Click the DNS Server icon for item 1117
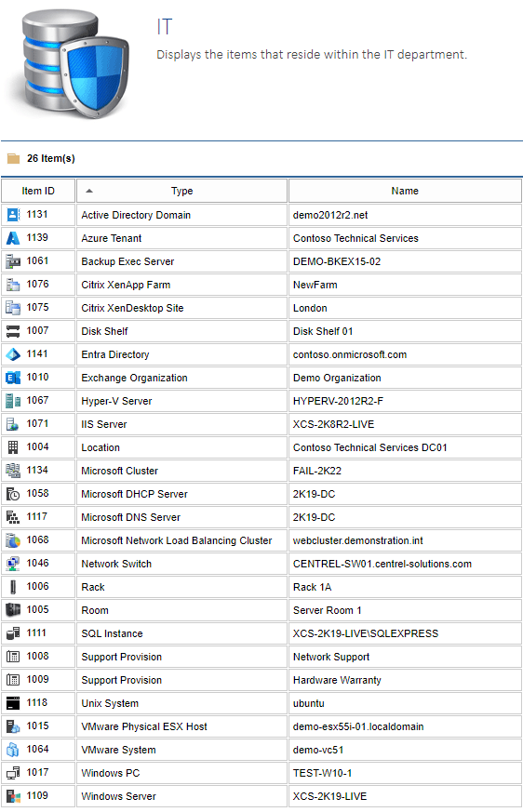Image resolution: width=523 pixels, height=812 pixels. point(13,517)
